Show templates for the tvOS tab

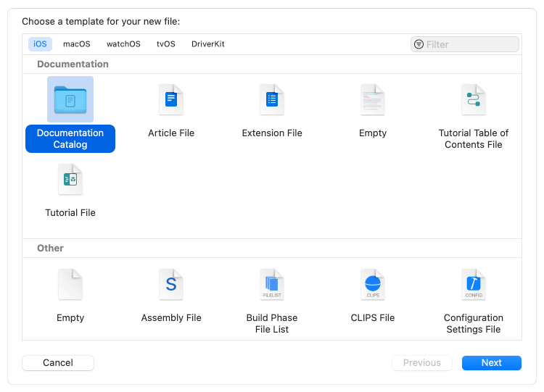point(166,44)
